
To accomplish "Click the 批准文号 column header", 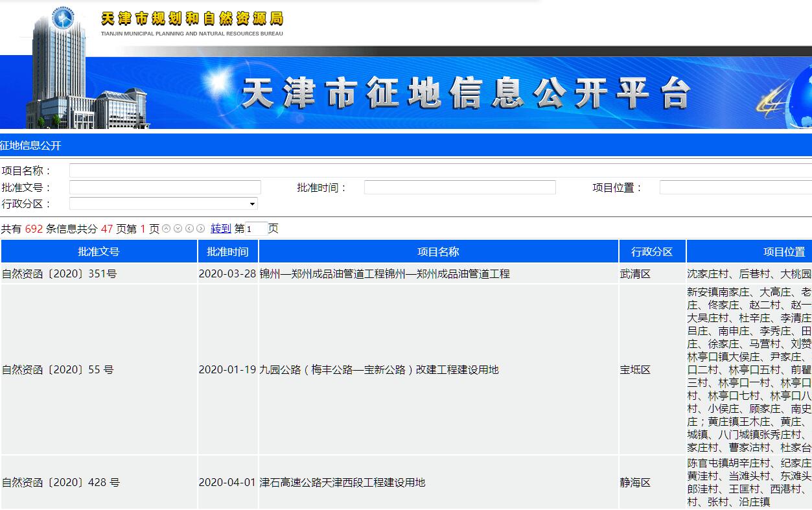I will (99, 252).
